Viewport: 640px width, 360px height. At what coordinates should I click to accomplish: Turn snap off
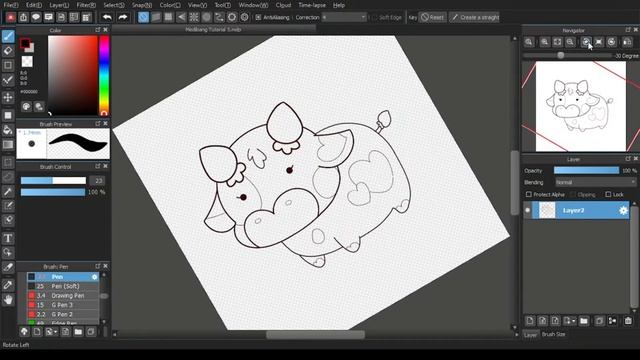point(143,17)
